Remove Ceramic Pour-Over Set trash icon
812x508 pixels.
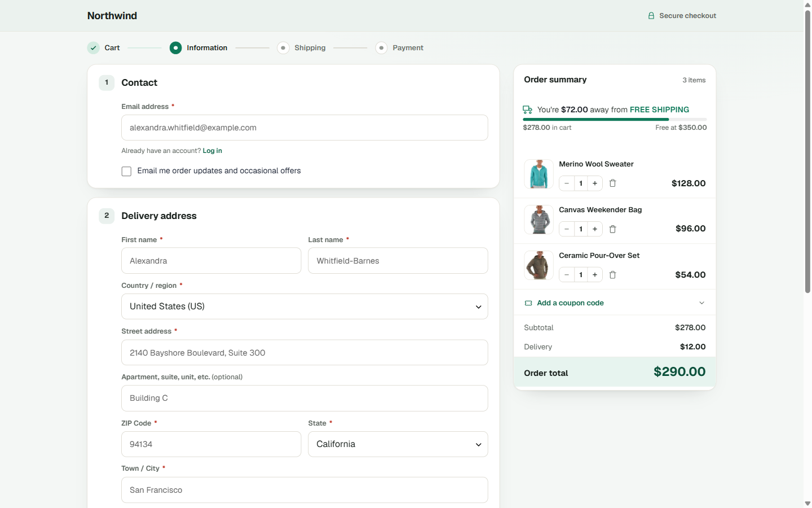[613, 275]
